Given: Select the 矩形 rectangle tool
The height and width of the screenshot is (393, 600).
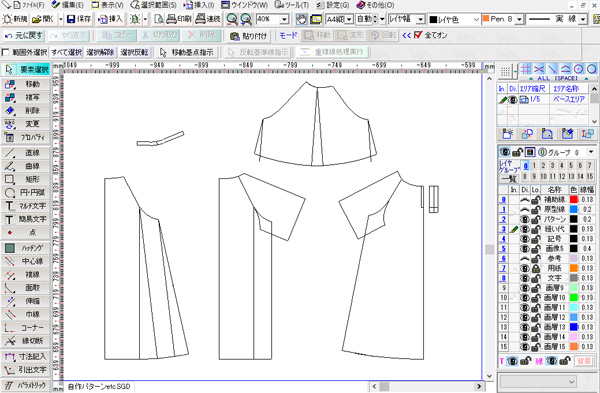Looking at the screenshot, I should coord(26,179).
